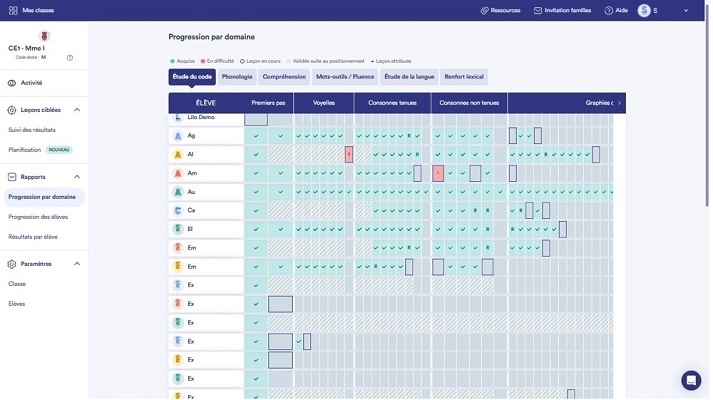Switch to Mots-outils / Fluence tab

[x=345, y=77]
